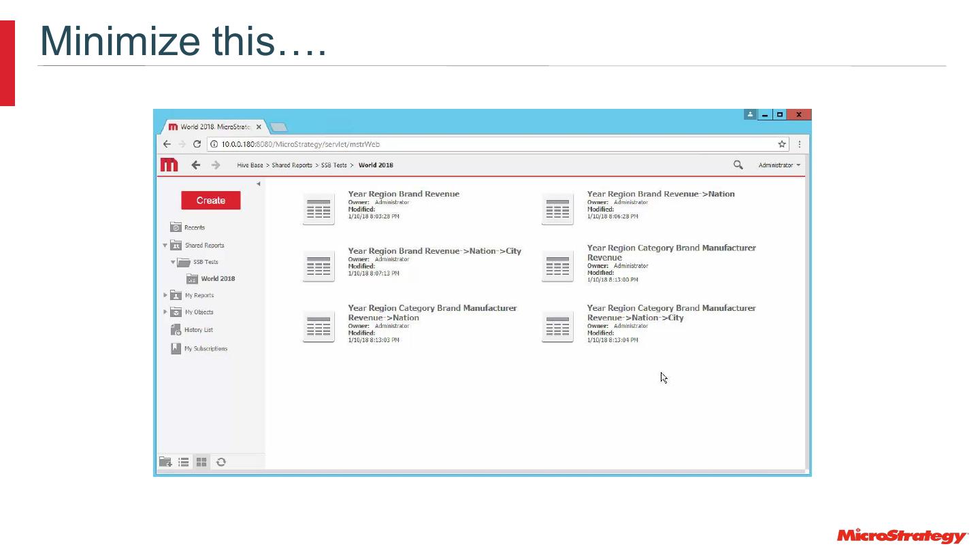Image resolution: width=980 pixels, height=551 pixels.
Task: Go to Shared Reports breadcrumb
Action: (x=292, y=165)
